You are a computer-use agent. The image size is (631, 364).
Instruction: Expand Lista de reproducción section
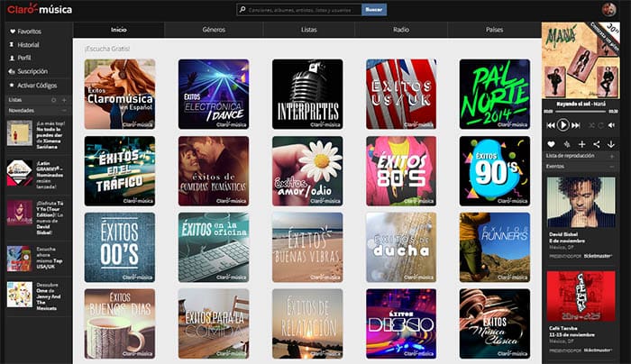click(612, 156)
